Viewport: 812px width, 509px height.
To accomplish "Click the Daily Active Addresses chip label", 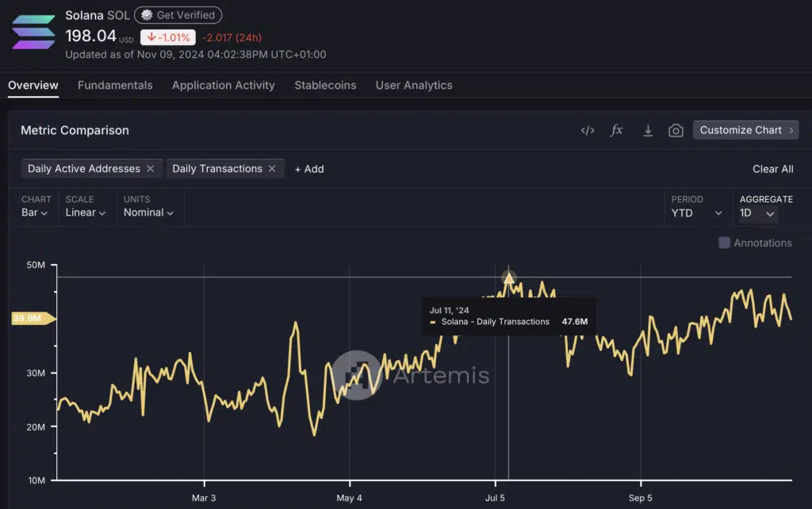I will point(84,169).
